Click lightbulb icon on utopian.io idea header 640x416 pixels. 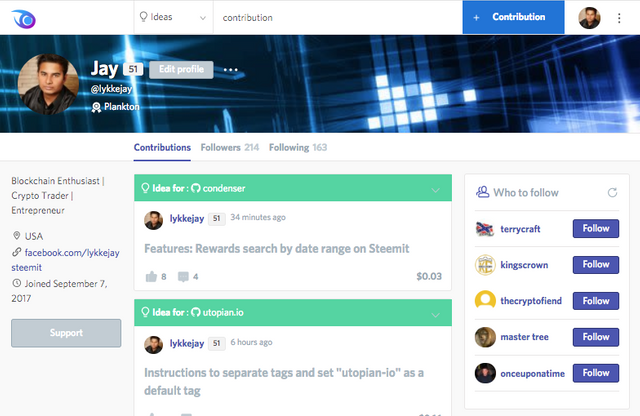tap(145, 312)
